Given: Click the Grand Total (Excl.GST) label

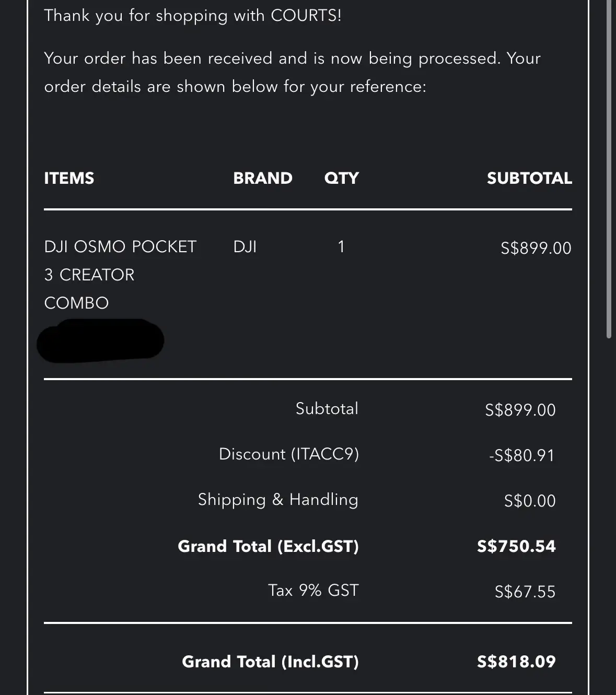Looking at the screenshot, I should pos(269,546).
